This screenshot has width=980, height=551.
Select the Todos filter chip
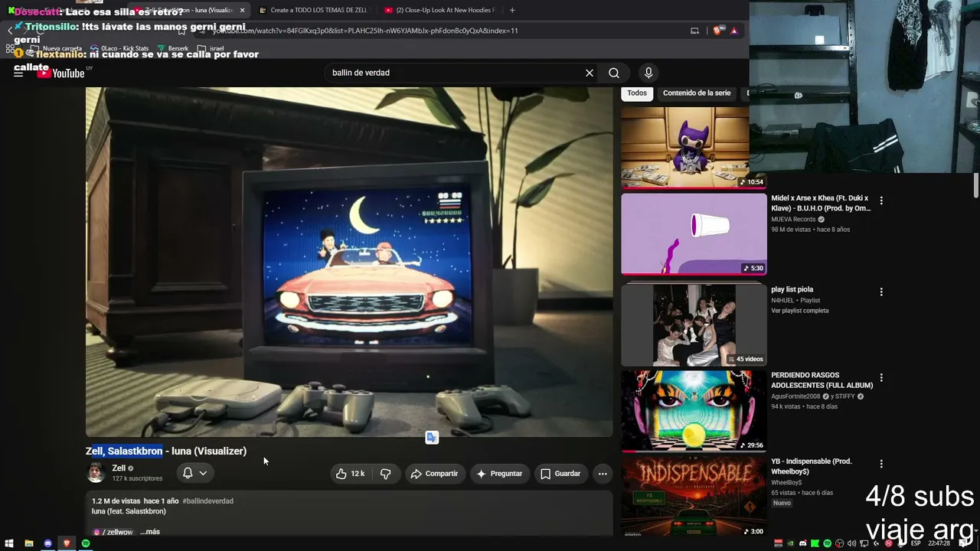[637, 93]
